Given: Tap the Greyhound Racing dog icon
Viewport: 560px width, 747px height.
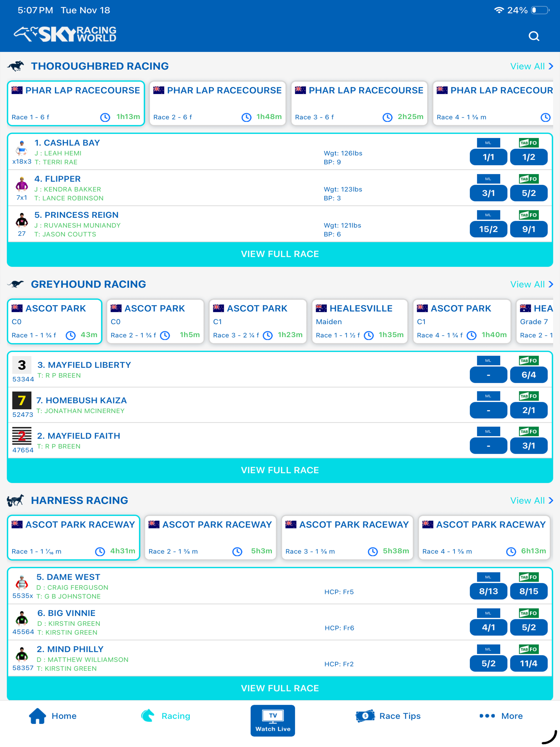Looking at the screenshot, I should pos(16,284).
